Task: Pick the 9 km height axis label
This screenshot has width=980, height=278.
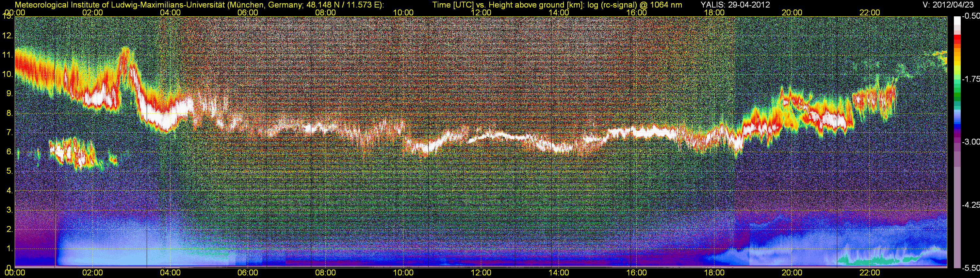Action: point(9,94)
